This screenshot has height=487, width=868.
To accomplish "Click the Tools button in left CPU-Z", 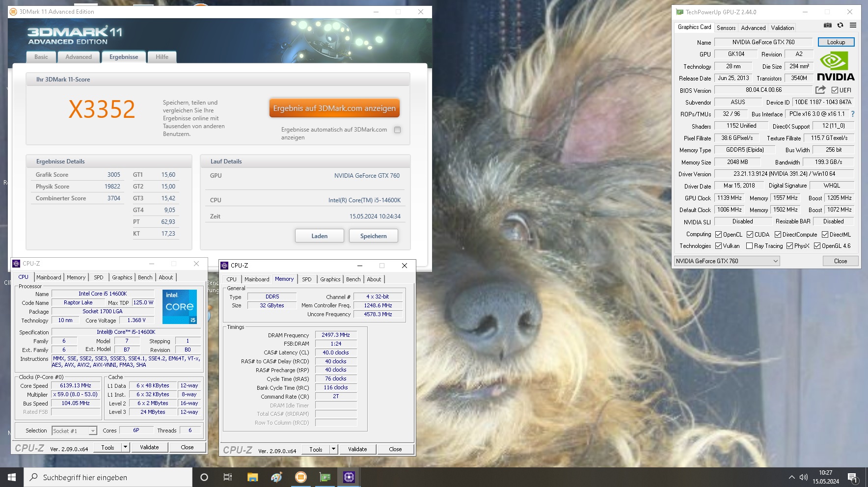I will (108, 447).
